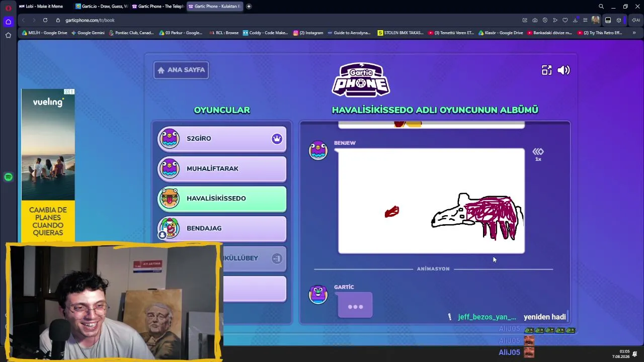The image size is (644, 362).
Task: Go back in browser history
Action: point(23,20)
